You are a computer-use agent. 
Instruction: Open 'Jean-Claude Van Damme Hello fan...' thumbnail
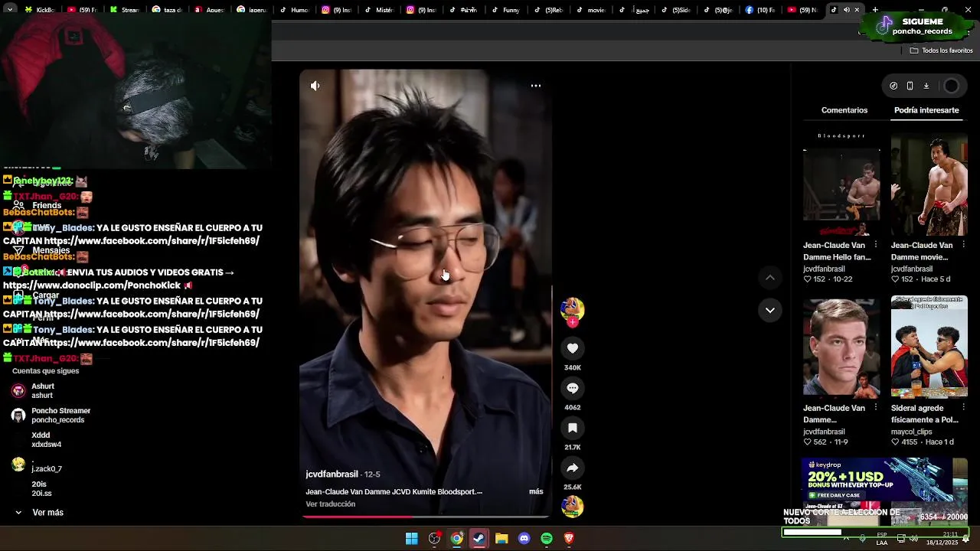tap(841, 184)
